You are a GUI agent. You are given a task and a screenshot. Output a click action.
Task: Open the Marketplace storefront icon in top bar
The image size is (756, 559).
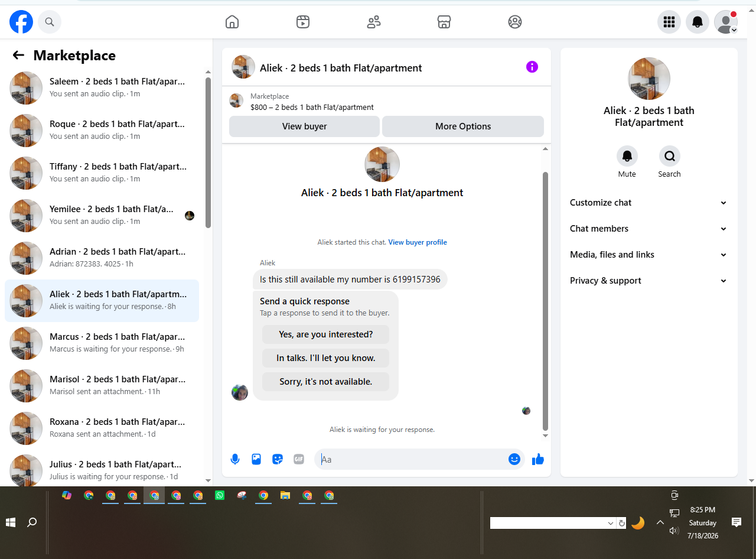(x=444, y=22)
